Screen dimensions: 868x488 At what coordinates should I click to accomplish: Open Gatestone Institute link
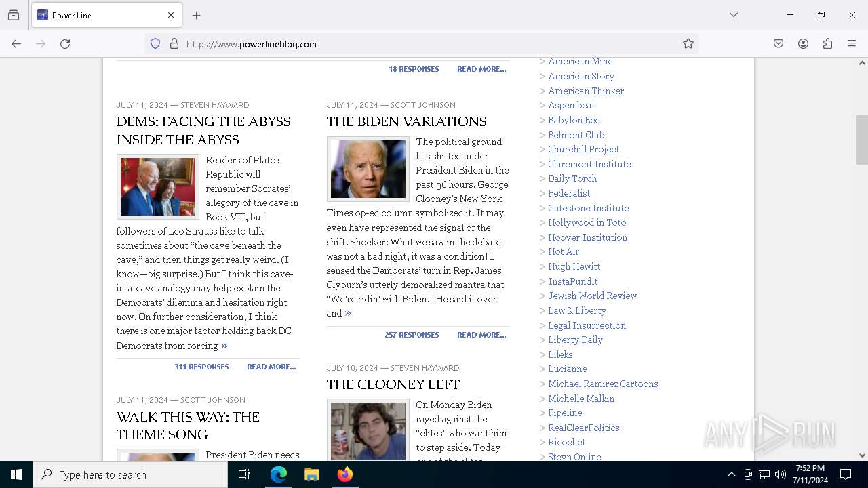(588, 208)
